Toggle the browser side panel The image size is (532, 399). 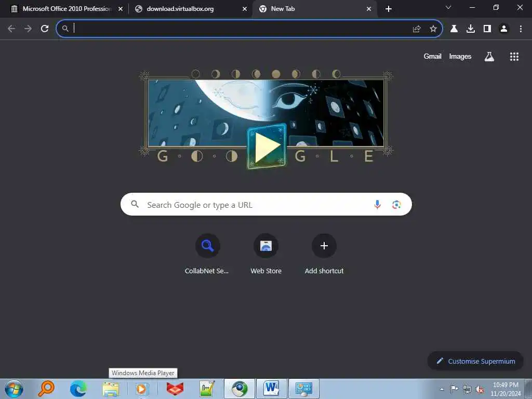point(487,29)
